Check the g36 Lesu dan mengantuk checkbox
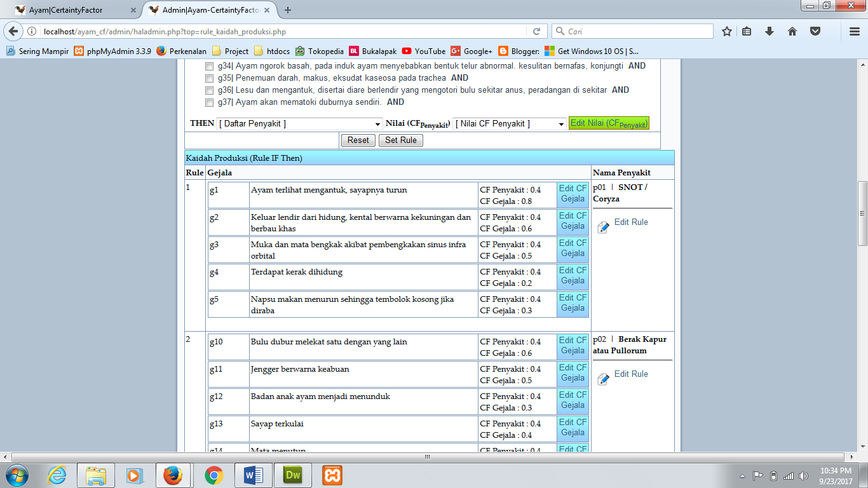Viewport: 868px width, 488px height. point(210,90)
